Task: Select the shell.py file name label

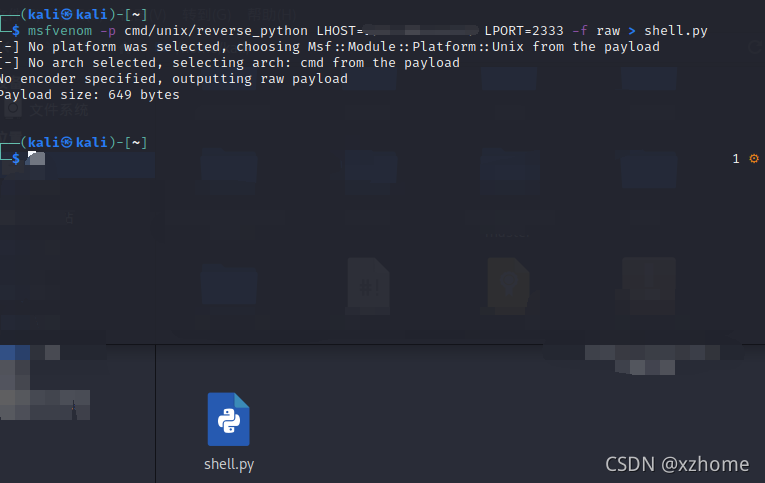Action: [x=229, y=464]
